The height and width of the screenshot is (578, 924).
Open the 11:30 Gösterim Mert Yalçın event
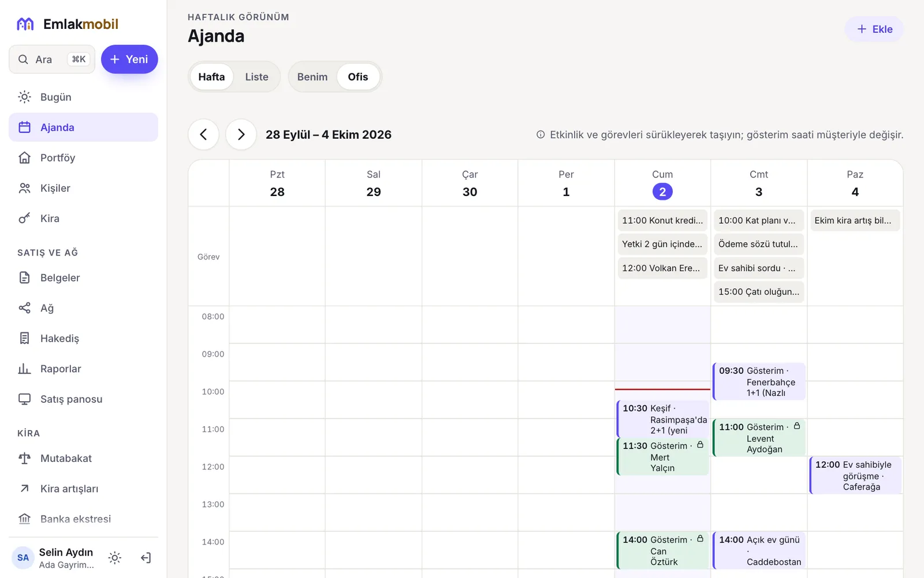[662, 457]
